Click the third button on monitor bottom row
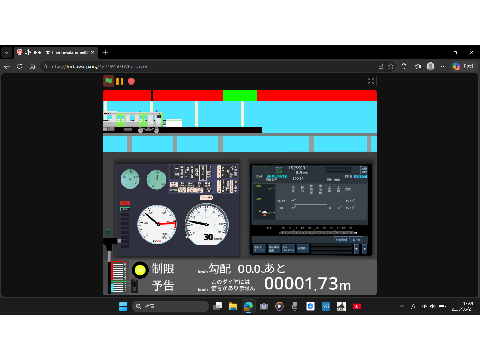Image resolution: width=480 pixels, height=360 pixels. point(288,248)
